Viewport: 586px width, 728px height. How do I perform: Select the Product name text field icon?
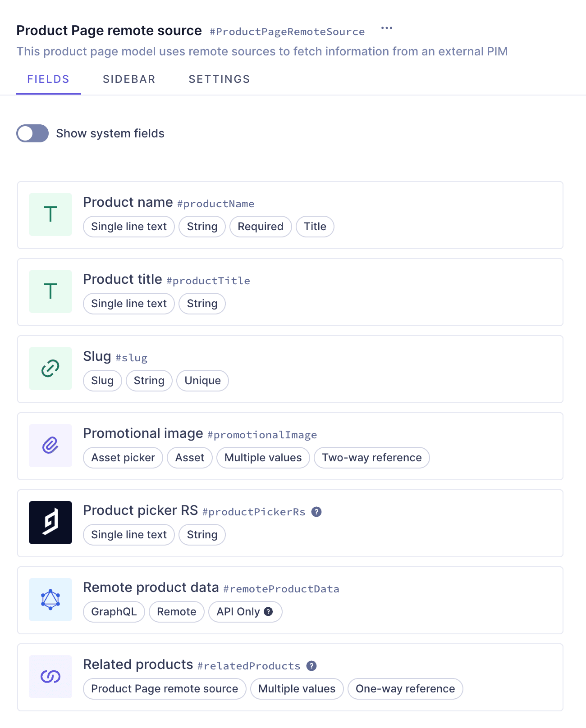coord(50,214)
